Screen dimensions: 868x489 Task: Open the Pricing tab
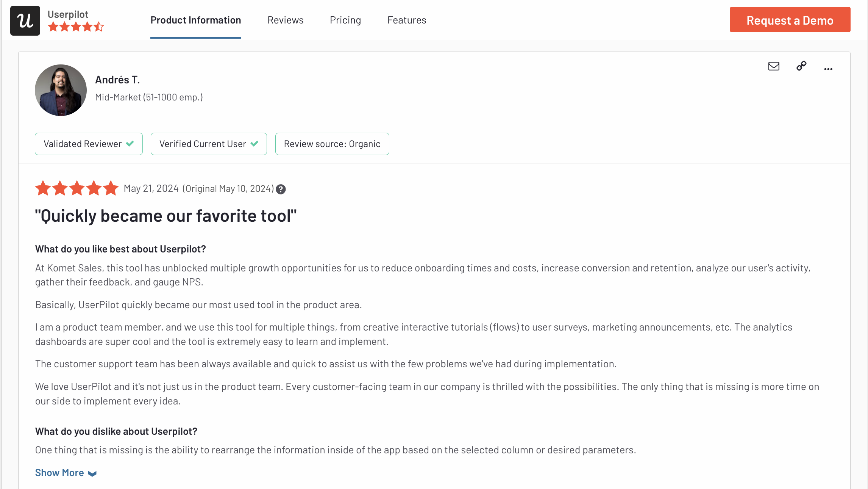pos(345,20)
